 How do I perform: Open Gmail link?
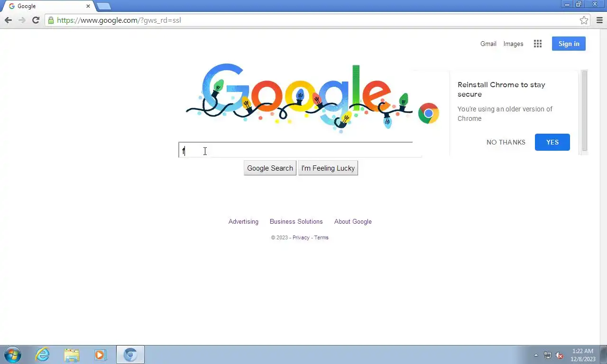pos(488,44)
